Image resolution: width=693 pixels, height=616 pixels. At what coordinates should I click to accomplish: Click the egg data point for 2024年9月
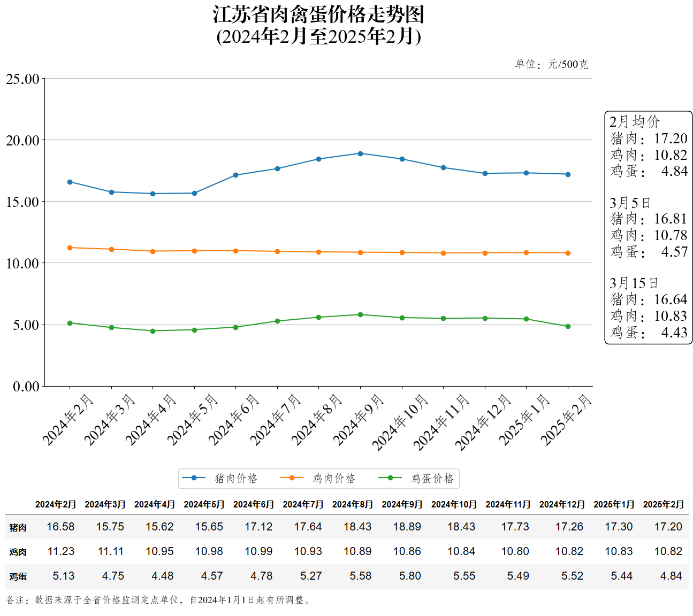(360, 315)
